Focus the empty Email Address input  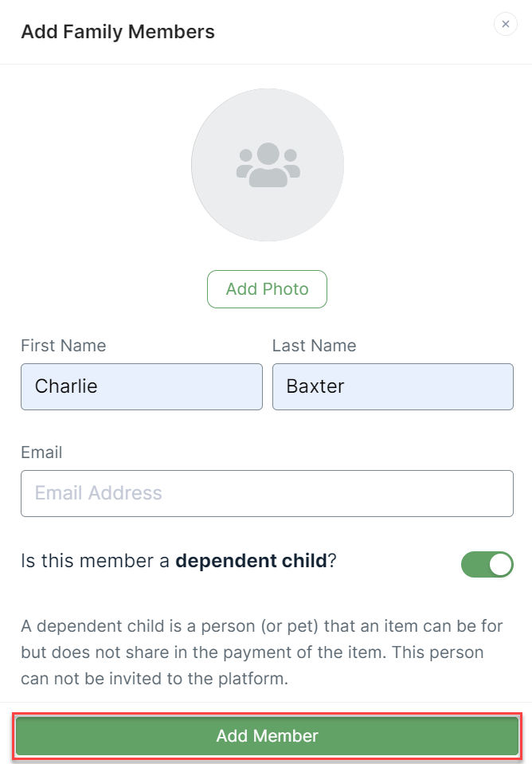tap(267, 493)
